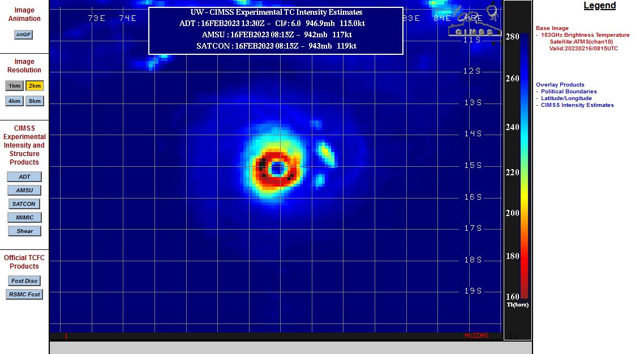644x354 pixels.
Task: Select the 1km image resolution
Action: click(14, 86)
